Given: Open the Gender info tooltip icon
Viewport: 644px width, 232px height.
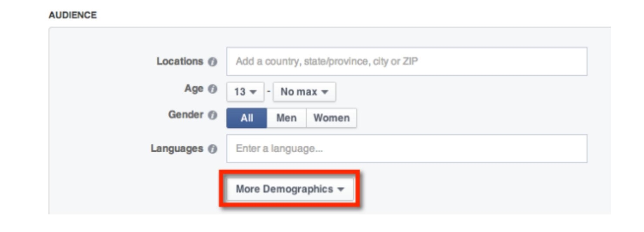Looking at the screenshot, I should [212, 115].
